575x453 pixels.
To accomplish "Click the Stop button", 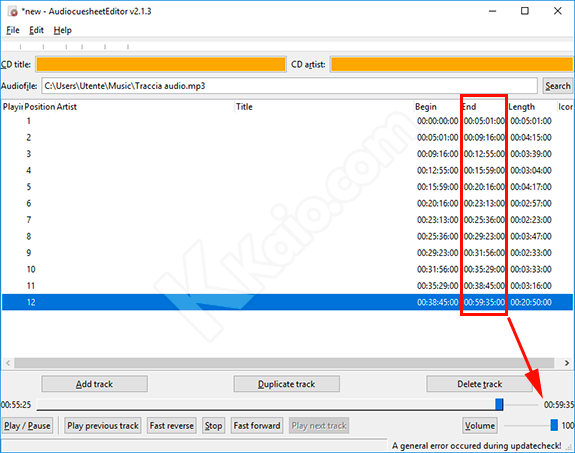I will click(x=213, y=425).
